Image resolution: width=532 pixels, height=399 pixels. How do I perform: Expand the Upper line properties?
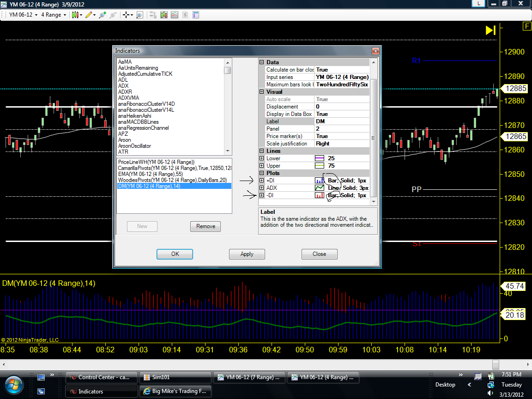[261, 166]
